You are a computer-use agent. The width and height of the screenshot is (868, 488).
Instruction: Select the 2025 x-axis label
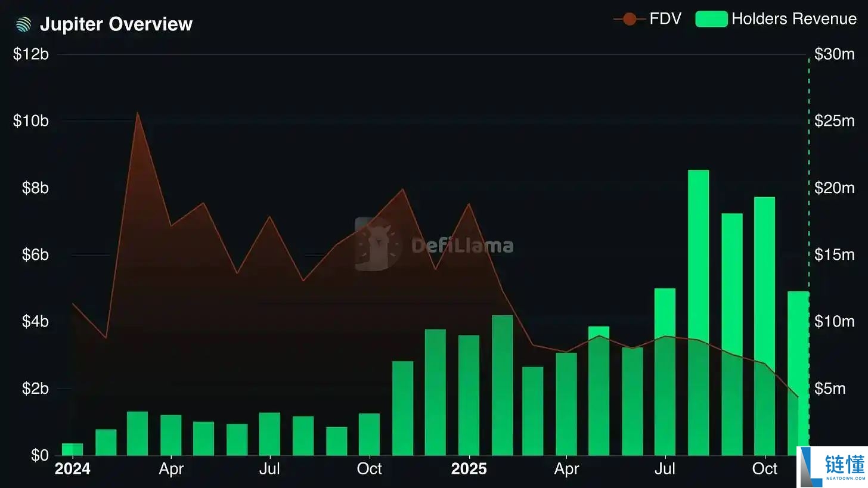coord(469,469)
